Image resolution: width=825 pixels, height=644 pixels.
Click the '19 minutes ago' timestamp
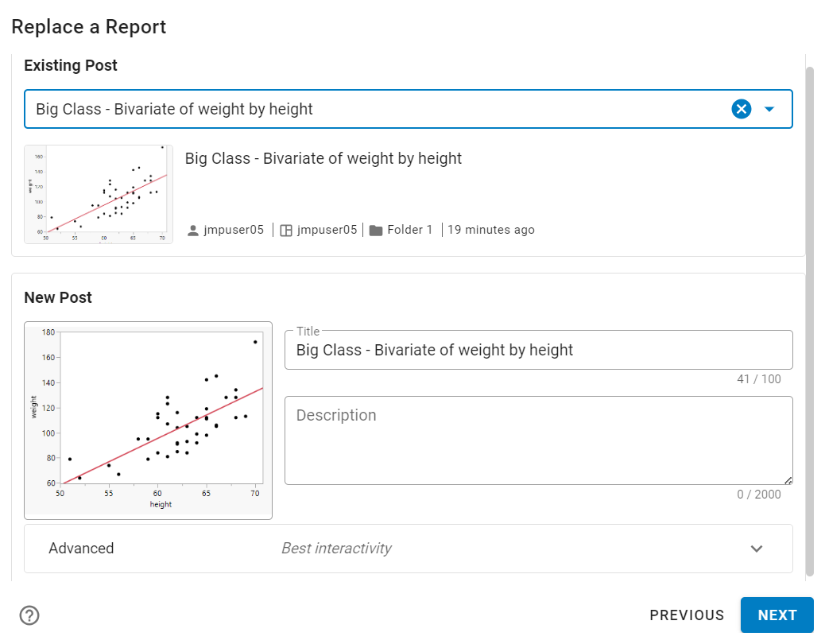click(x=490, y=231)
